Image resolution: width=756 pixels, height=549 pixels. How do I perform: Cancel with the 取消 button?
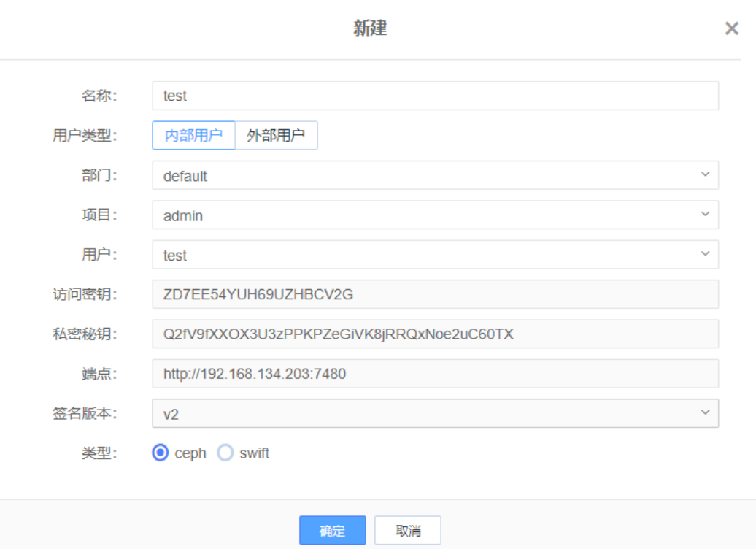pyautogui.click(x=408, y=531)
